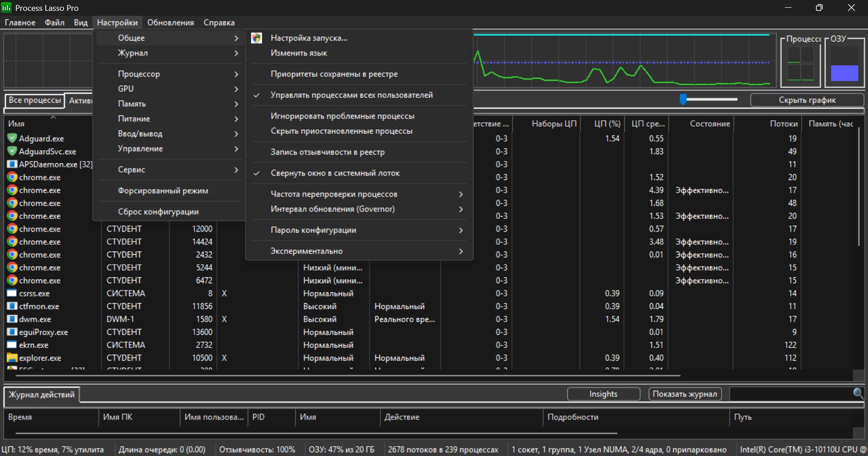The height and width of the screenshot is (456, 868).
Task: Click the graph slider handle
Action: point(683,99)
